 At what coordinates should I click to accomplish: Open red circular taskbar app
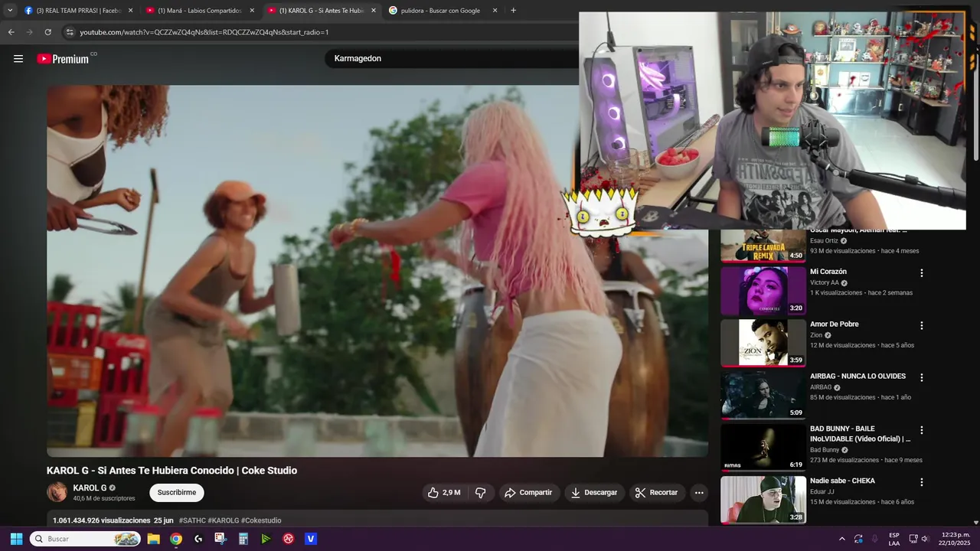pyautogui.click(x=288, y=539)
